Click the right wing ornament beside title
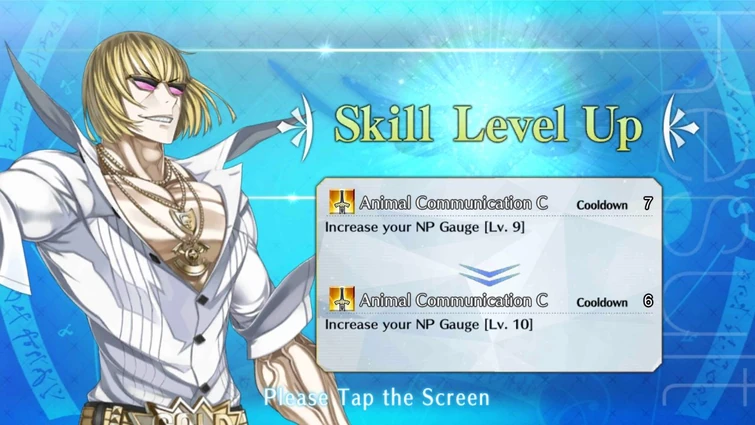 pyautogui.click(x=680, y=128)
